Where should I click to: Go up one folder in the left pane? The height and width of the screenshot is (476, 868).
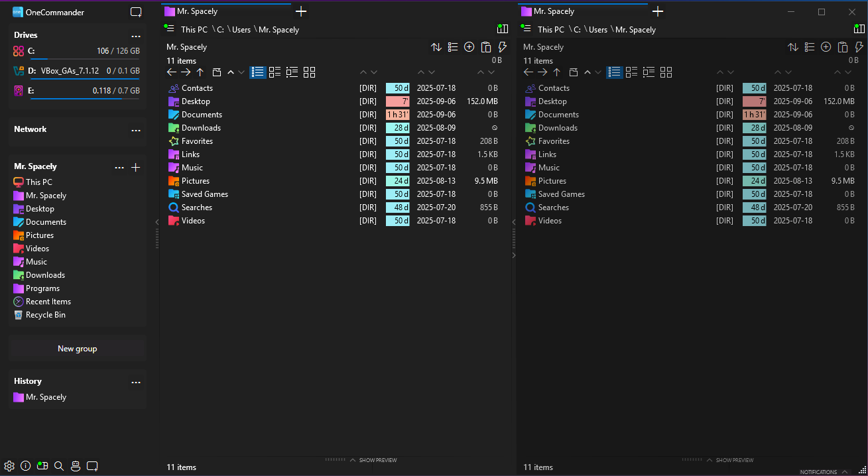click(200, 72)
